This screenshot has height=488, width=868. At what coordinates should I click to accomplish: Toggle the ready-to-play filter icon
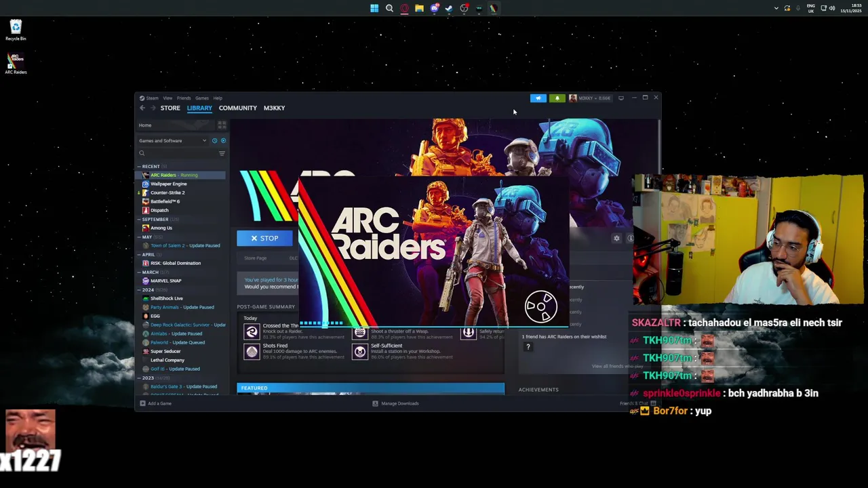pos(223,140)
